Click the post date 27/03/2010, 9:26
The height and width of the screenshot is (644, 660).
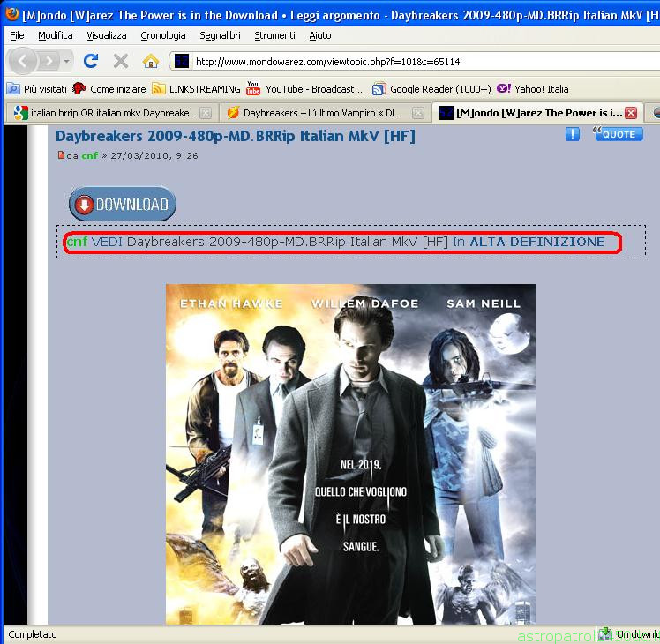click(154, 155)
